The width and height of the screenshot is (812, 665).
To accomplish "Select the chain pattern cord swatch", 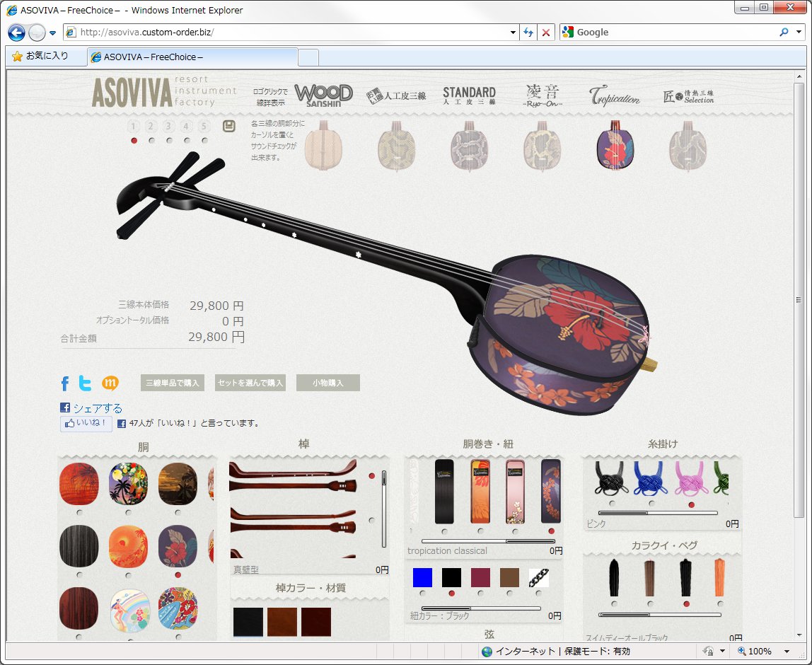I will 538,577.
